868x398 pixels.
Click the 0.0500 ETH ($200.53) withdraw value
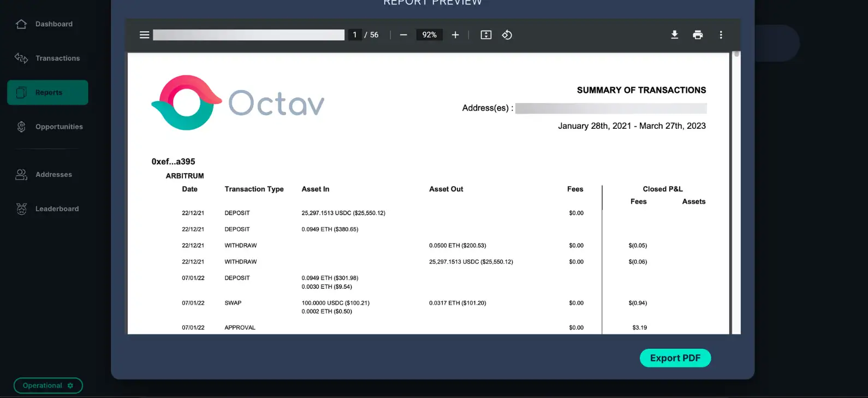click(457, 246)
